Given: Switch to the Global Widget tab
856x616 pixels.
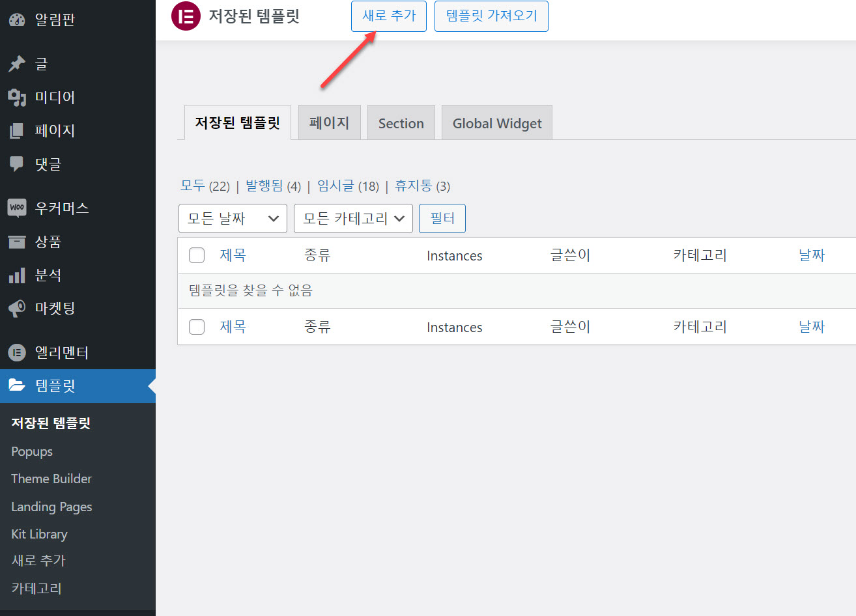Looking at the screenshot, I should (x=496, y=122).
